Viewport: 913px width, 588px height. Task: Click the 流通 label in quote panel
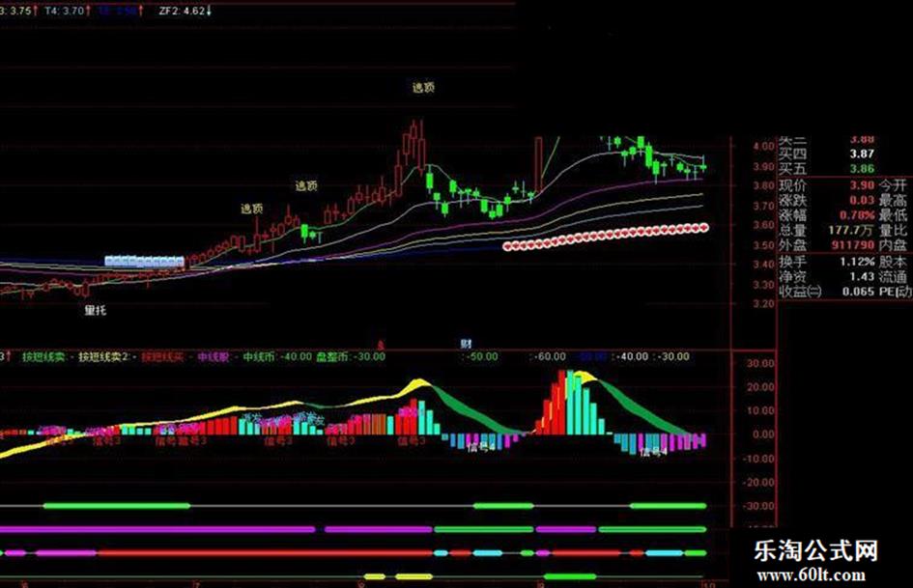pos(893,276)
